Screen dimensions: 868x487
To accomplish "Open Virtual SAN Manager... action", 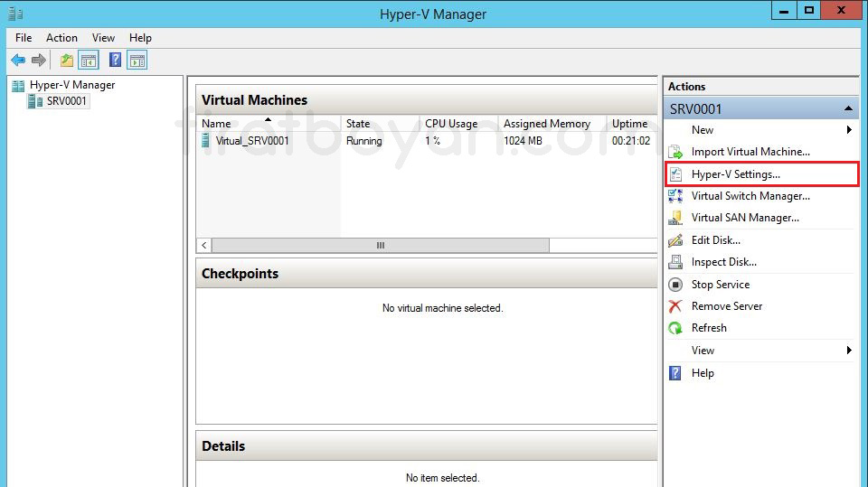I will [x=745, y=218].
